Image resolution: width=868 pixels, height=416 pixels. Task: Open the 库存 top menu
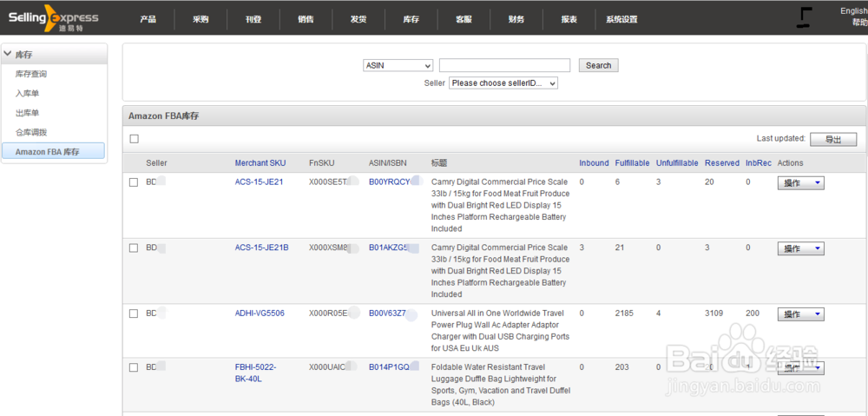pyautogui.click(x=411, y=19)
